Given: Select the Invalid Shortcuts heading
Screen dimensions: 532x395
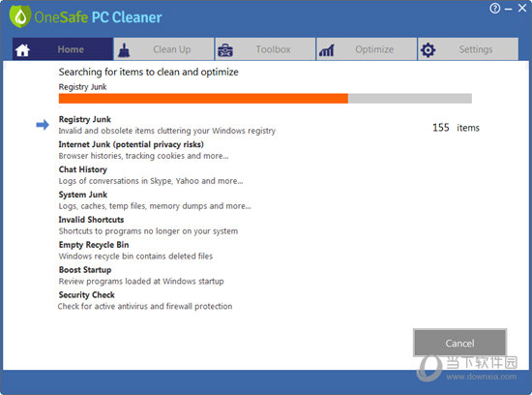Looking at the screenshot, I should pos(91,220).
